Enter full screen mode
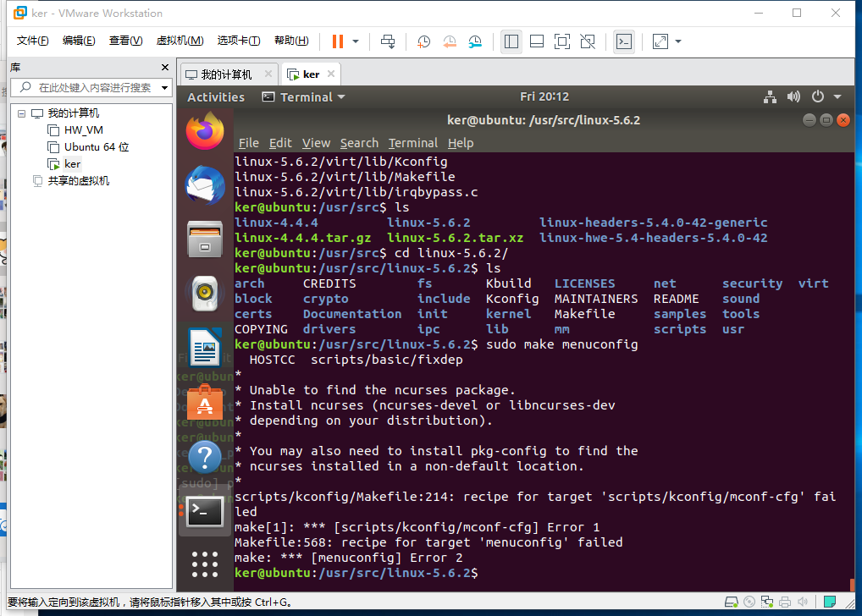 561,41
